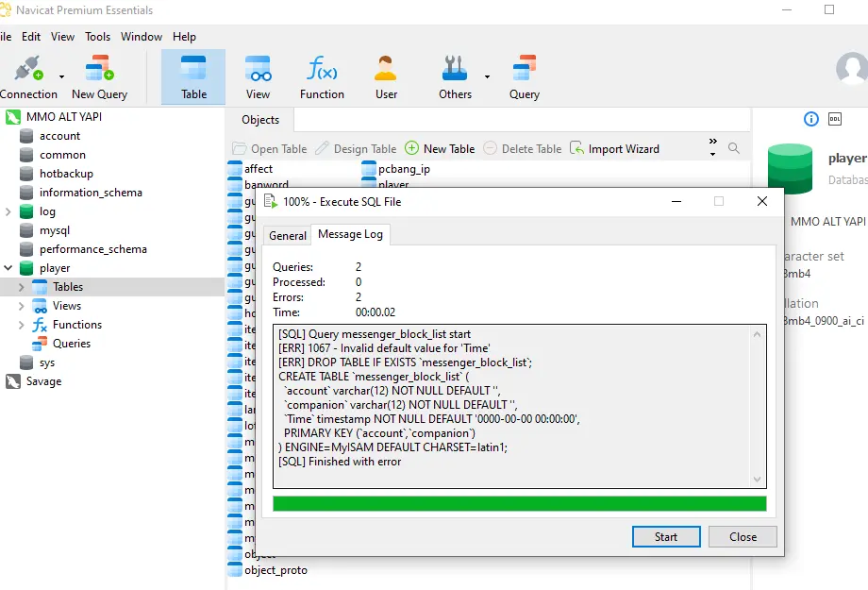Select the object_proto table
The width and height of the screenshot is (868, 590).
[x=275, y=570]
